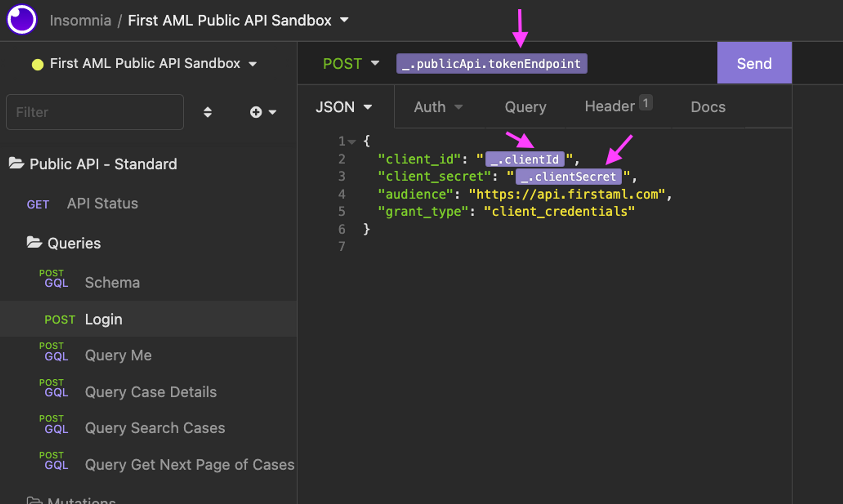This screenshot has height=504, width=843.
Task: Click the sidebar sort arrows icon
Action: pyautogui.click(x=207, y=112)
